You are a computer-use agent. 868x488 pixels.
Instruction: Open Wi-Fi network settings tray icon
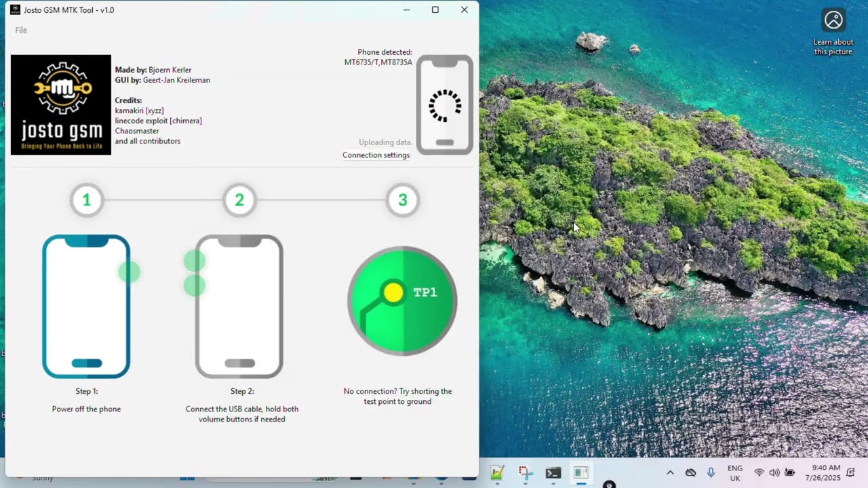(759, 473)
